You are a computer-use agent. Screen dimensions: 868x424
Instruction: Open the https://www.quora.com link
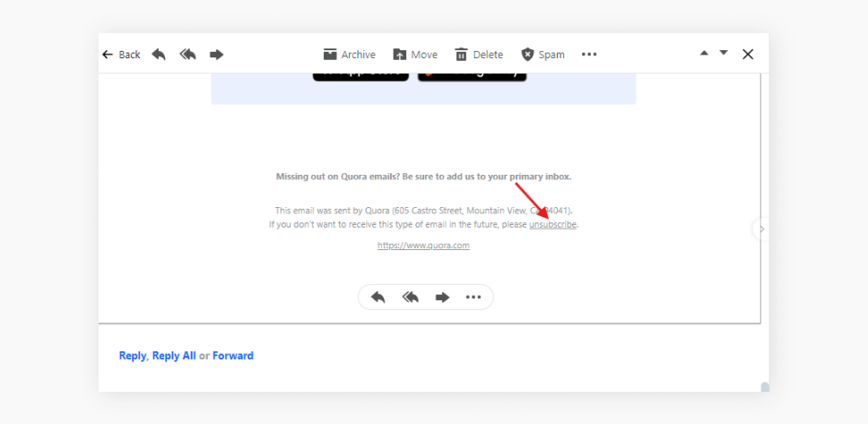(423, 246)
